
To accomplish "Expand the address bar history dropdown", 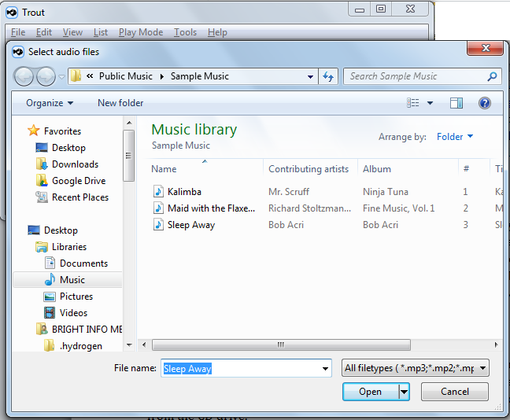I will point(310,77).
